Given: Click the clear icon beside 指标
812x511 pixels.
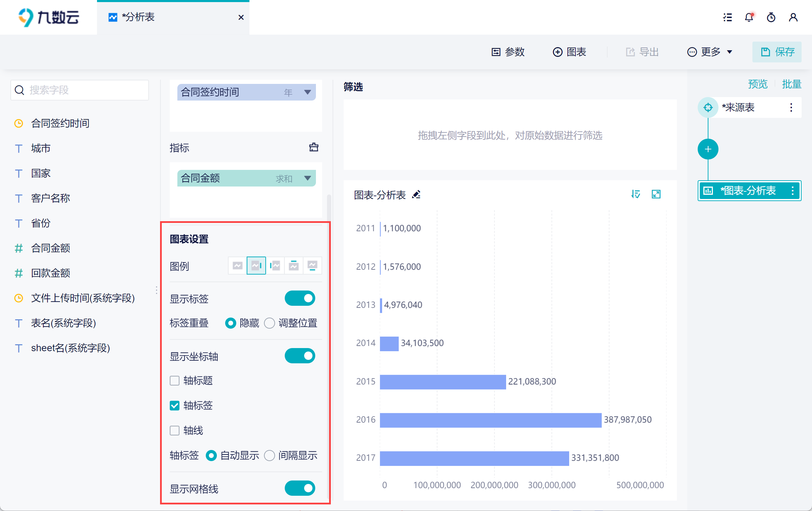Looking at the screenshot, I should point(314,147).
